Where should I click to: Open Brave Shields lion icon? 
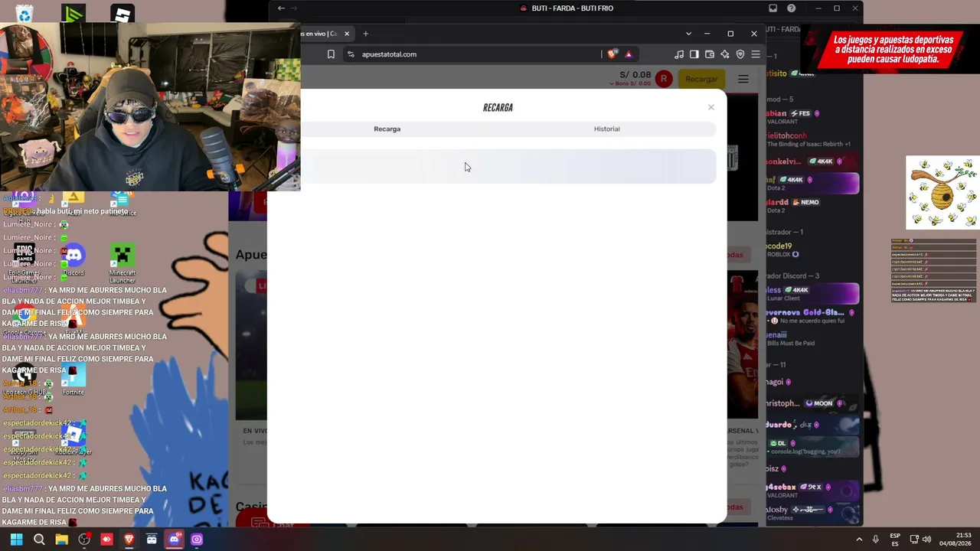(612, 54)
